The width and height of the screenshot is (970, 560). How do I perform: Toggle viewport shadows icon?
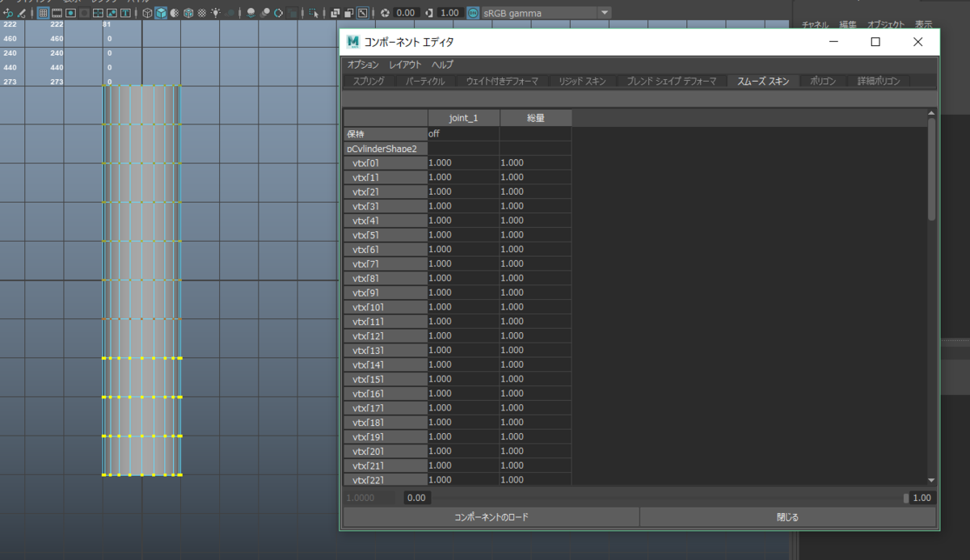pyautogui.click(x=230, y=13)
